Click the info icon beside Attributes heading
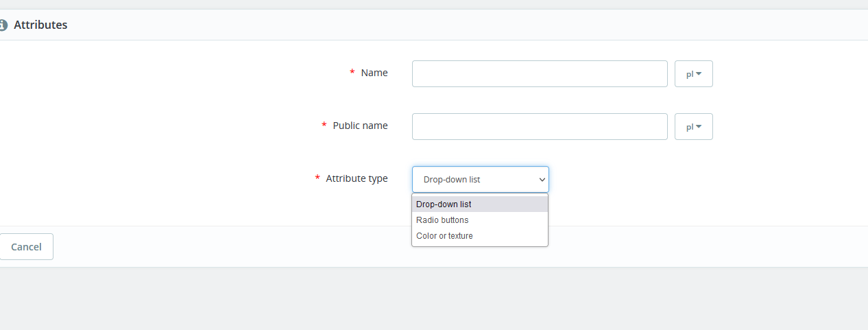 pos(3,25)
